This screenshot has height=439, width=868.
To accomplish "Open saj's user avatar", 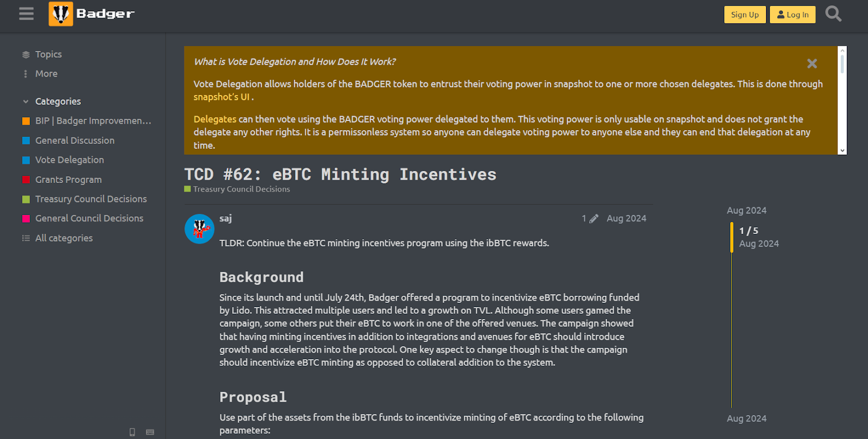I will click(200, 228).
